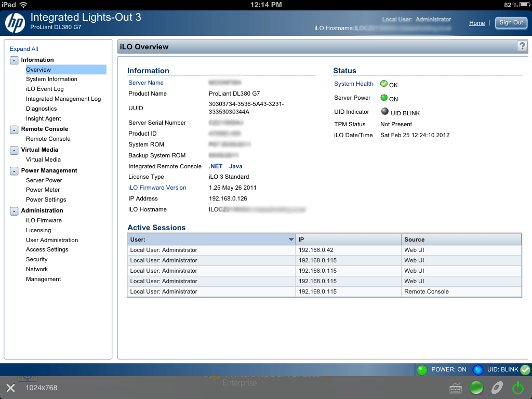Open the Remote Console sub-item

point(48,139)
